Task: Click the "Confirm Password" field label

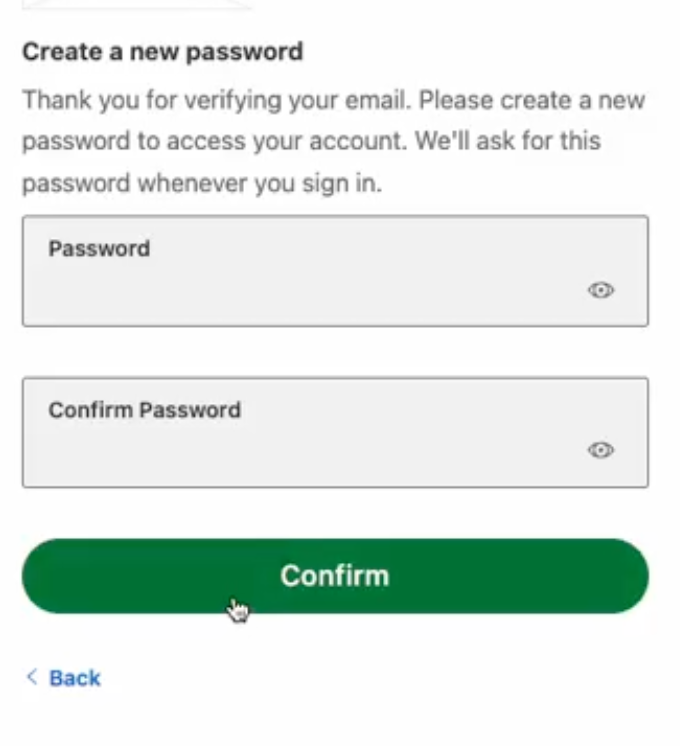Action: point(145,410)
